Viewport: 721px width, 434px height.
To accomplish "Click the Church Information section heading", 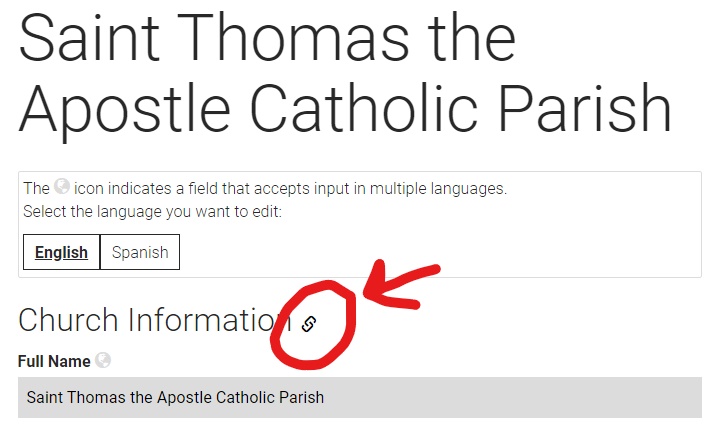I will tap(155, 320).
